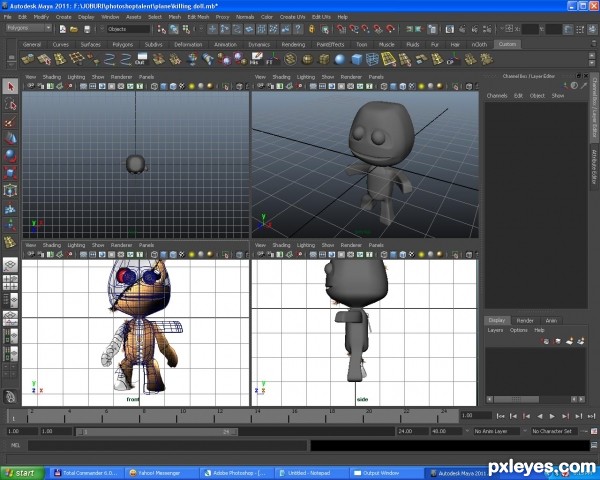Go to start of playback range

tap(500, 416)
